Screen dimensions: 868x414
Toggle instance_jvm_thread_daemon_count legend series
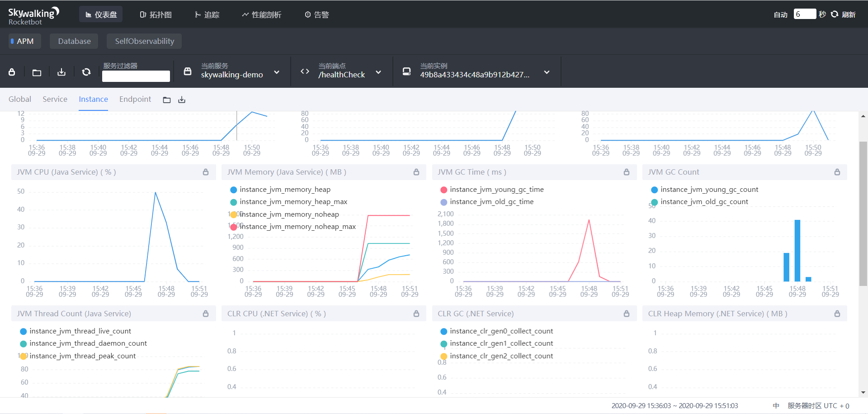tap(83, 343)
